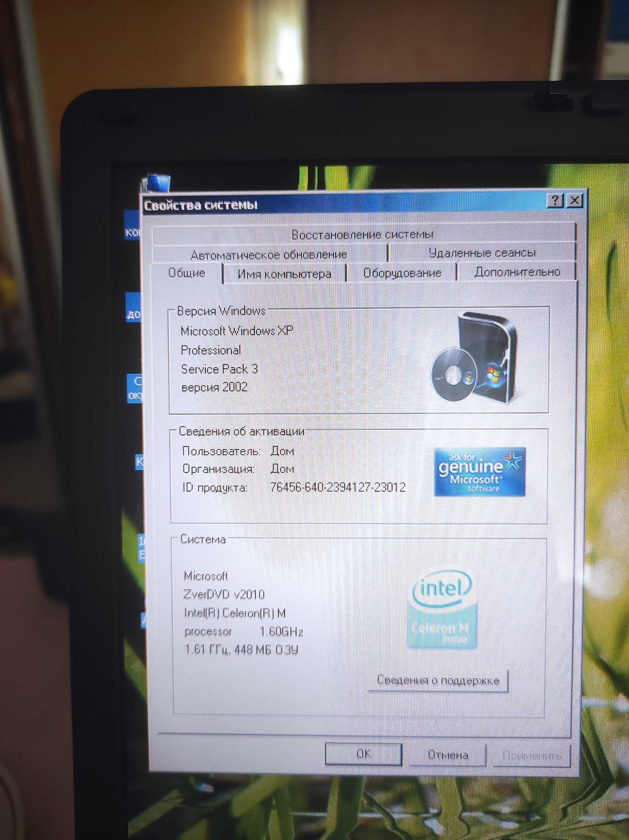Click the product ID 76456-640-2394127-23012
This screenshot has width=629, height=840.
[x=337, y=487]
